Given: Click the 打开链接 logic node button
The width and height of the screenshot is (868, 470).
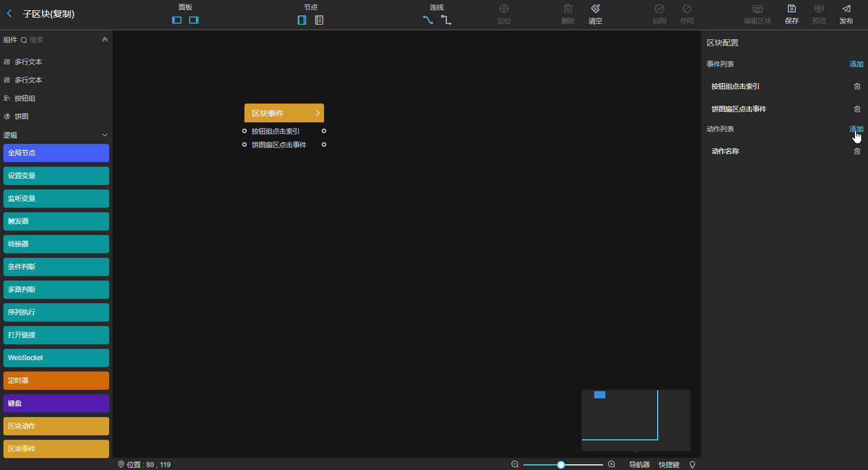Looking at the screenshot, I should [x=56, y=335].
